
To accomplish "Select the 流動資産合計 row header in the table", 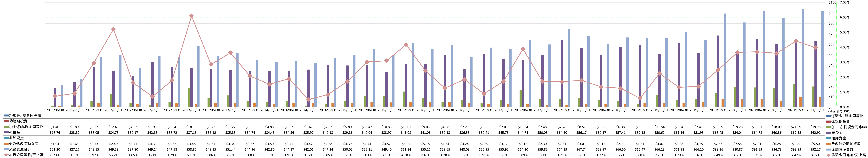I will tap(24, 149).
